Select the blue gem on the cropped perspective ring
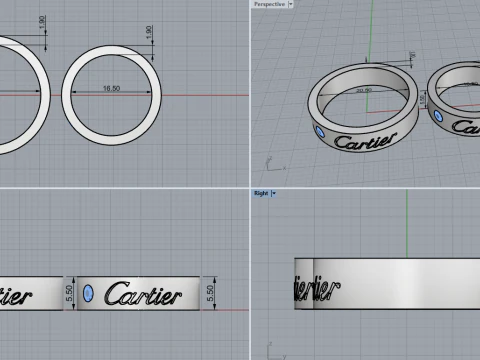Image resolution: width=480 pixels, height=360 pixels. (438, 116)
